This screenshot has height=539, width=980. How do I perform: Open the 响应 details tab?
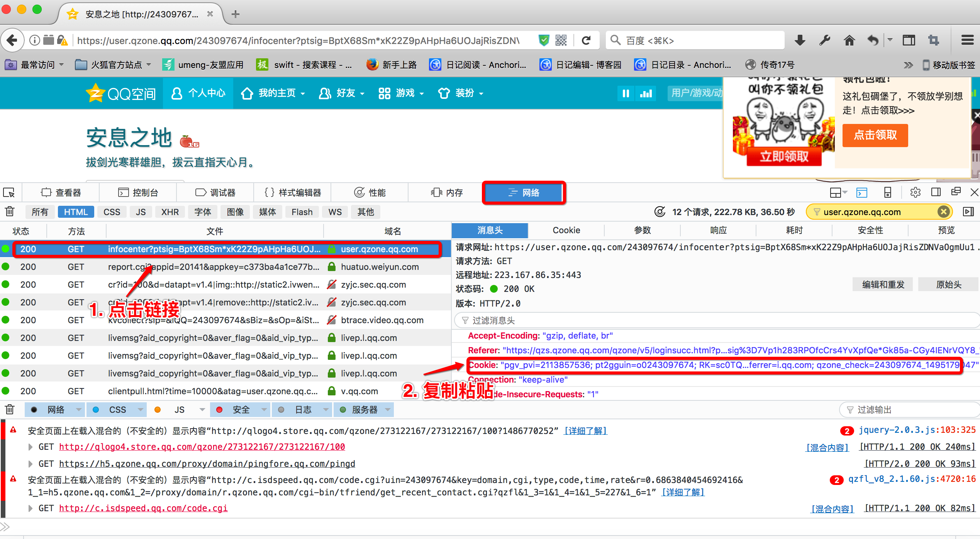tap(718, 230)
